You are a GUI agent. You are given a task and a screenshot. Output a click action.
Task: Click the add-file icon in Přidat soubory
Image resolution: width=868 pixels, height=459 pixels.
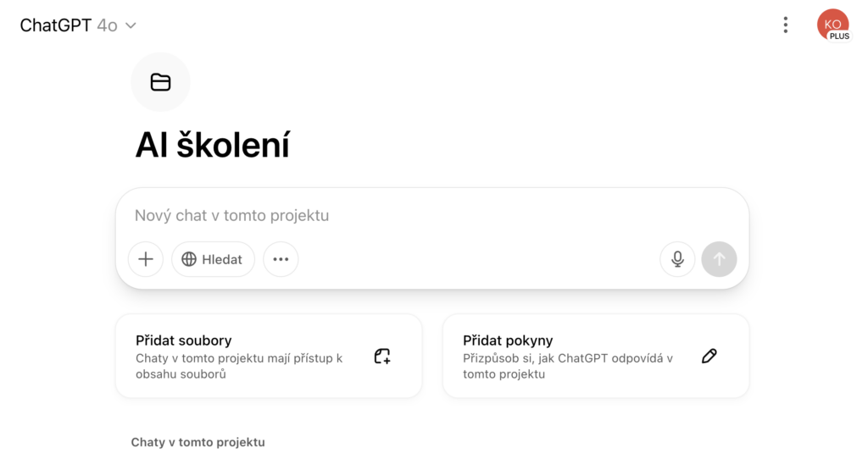(382, 357)
